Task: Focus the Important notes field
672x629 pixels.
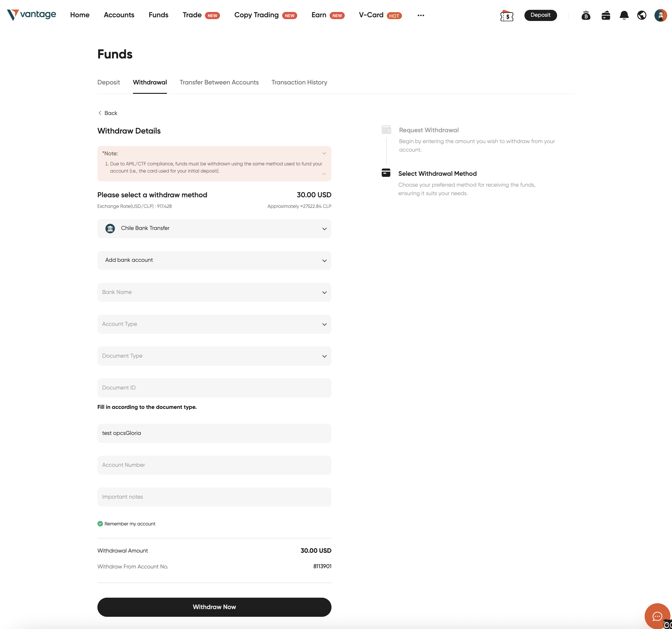Action: [214, 497]
